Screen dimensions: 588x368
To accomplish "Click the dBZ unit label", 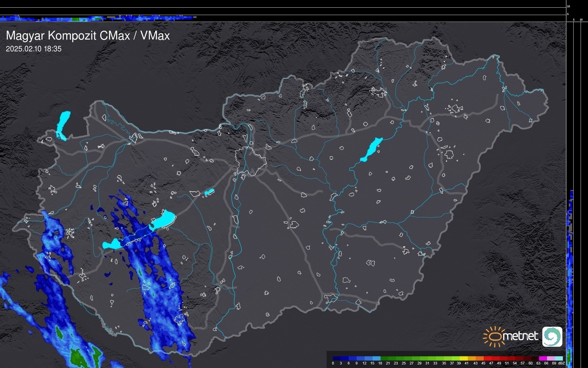I will point(561,363).
